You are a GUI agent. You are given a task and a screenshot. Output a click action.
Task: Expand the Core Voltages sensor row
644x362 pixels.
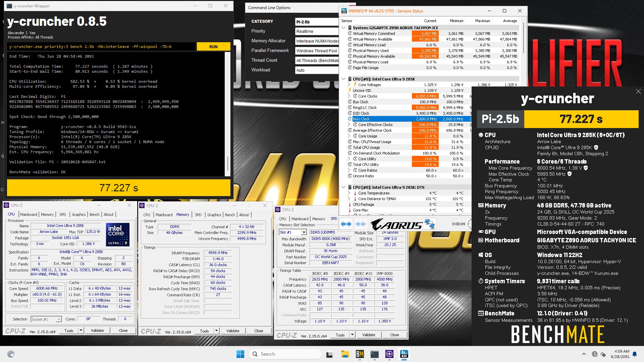click(349, 85)
